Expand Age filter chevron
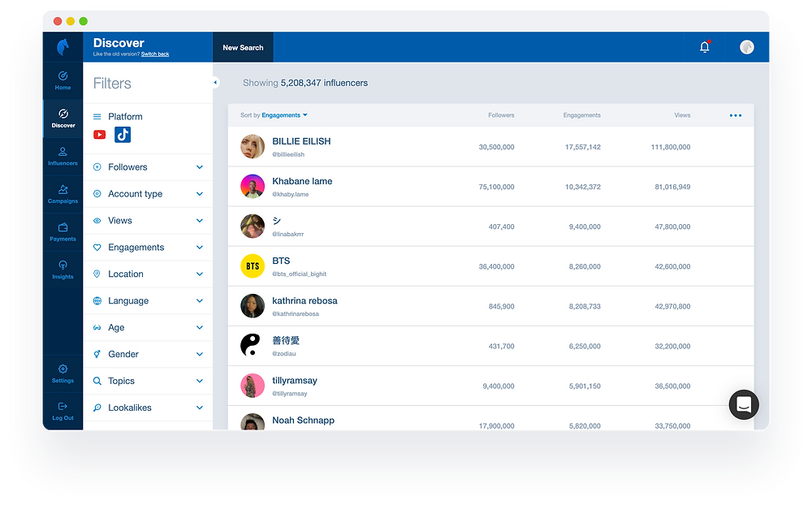This screenshot has height=505, width=812. pos(200,327)
